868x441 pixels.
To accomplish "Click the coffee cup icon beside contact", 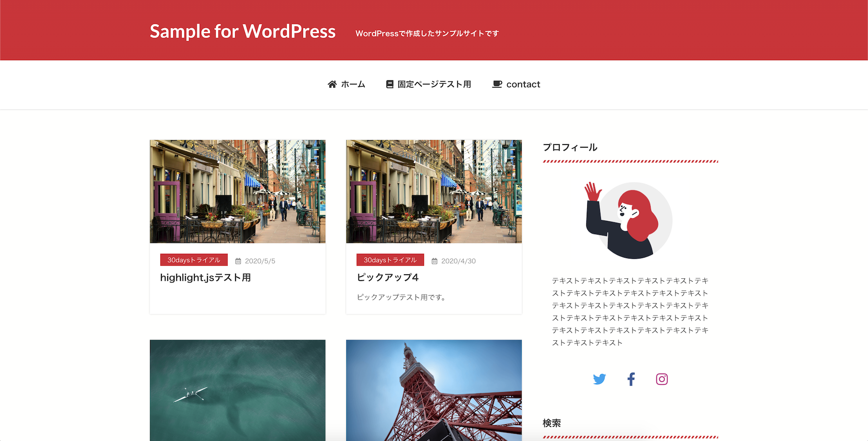I will pyautogui.click(x=497, y=84).
